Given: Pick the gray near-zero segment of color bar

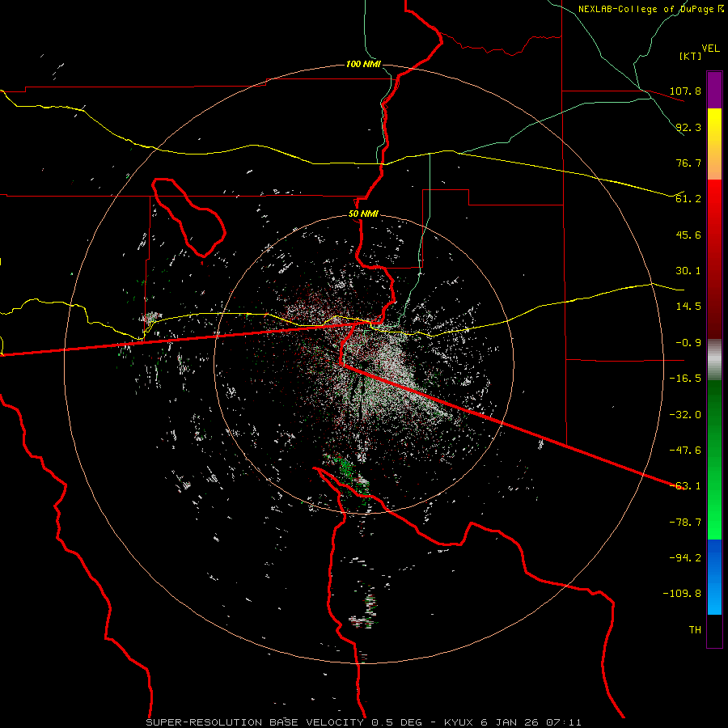Looking at the screenshot, I should [x=714, y=360].
